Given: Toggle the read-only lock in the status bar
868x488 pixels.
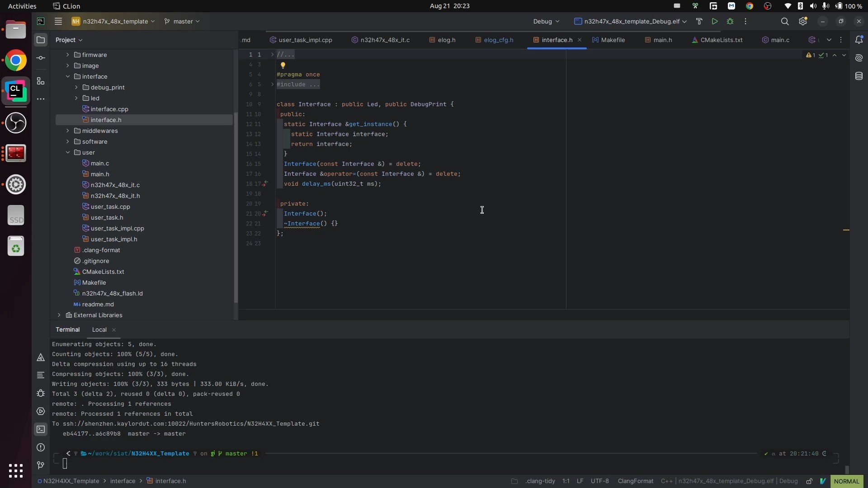Looking at the screenshot, I should (809, 481).
